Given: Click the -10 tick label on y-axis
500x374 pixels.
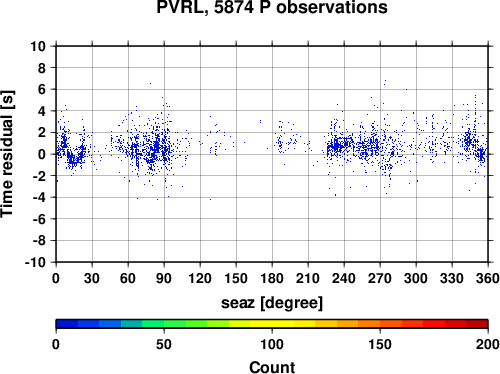Looking at the screenshot, I should pyautogui.click(x=35, y=262).
